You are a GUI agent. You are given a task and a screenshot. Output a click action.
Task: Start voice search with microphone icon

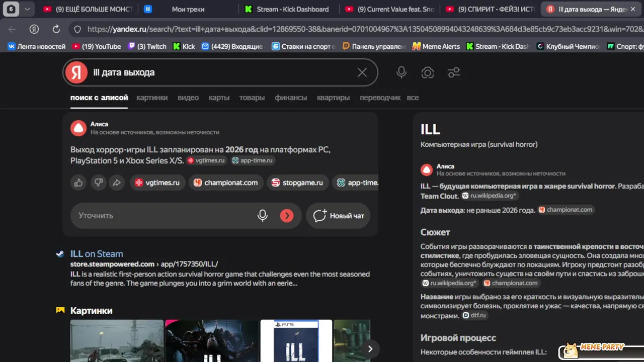click(x=401, y=72)
